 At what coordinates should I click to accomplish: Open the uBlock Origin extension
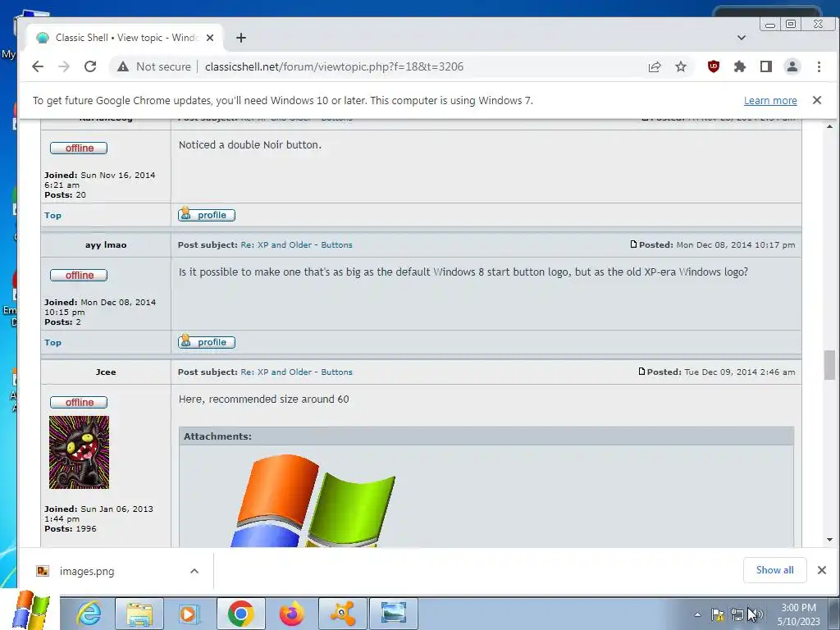713,66
